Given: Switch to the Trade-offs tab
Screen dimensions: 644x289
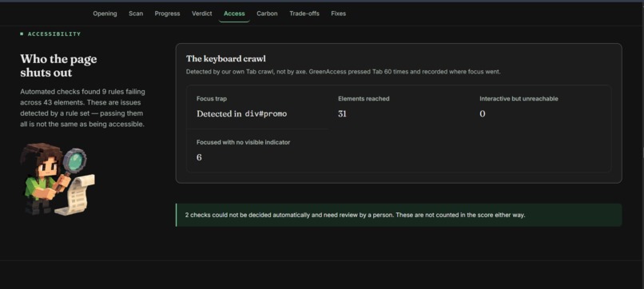Looking at the screenshot, I should (x=304, y=14).
